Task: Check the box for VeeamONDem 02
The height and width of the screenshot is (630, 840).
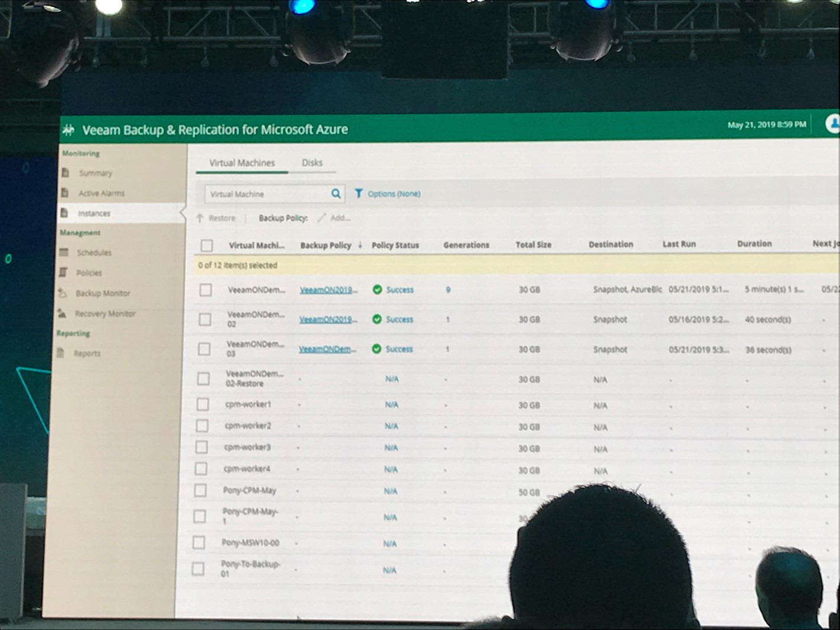Action: coord(205,319)
